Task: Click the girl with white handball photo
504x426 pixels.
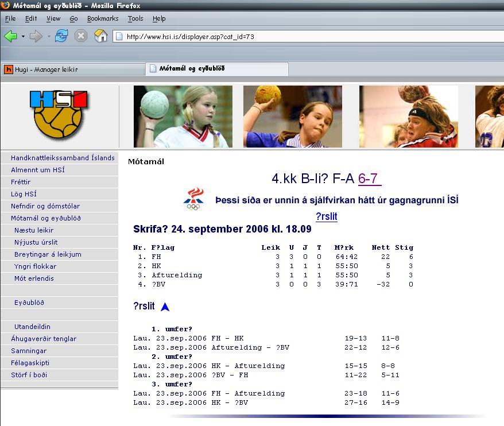Action: [183, 117]
